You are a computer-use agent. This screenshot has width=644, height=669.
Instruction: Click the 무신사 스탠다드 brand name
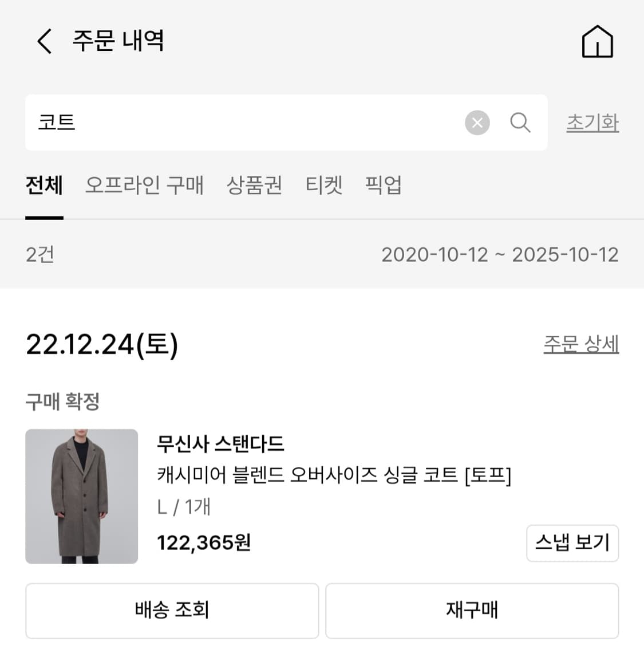tap(220, 443)
